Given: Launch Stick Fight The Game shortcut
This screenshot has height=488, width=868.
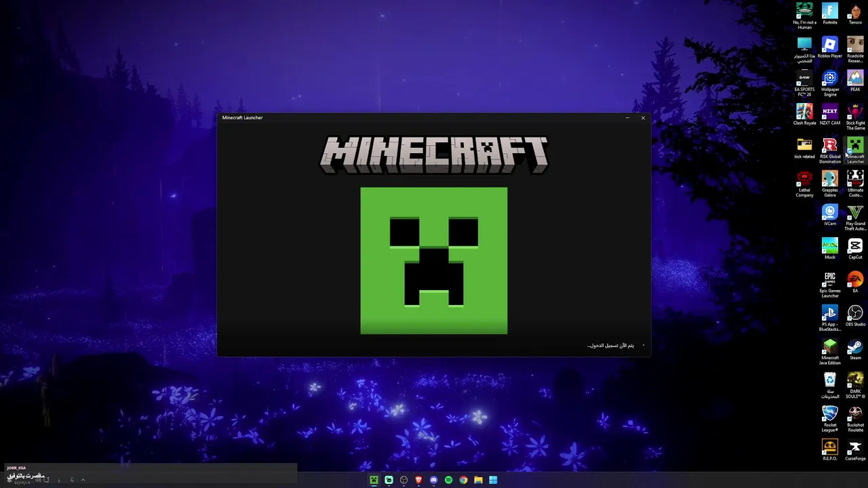Looking at the screenshot, I should 855,117.
